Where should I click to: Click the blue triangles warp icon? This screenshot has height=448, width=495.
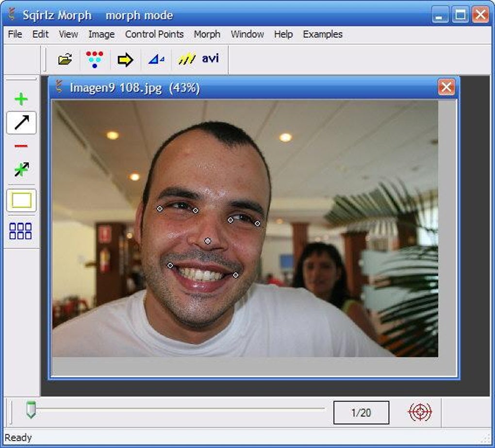pyautogui.click(x=156, y=59)
